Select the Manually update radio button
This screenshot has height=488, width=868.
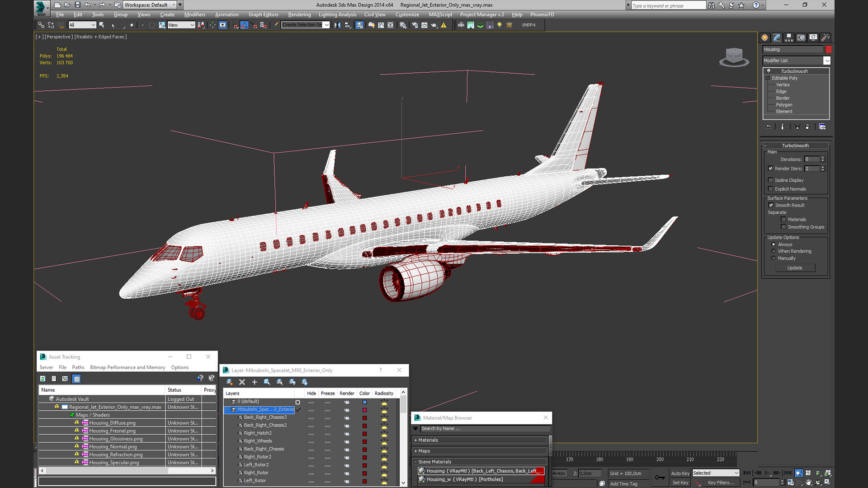pos(774,258)
